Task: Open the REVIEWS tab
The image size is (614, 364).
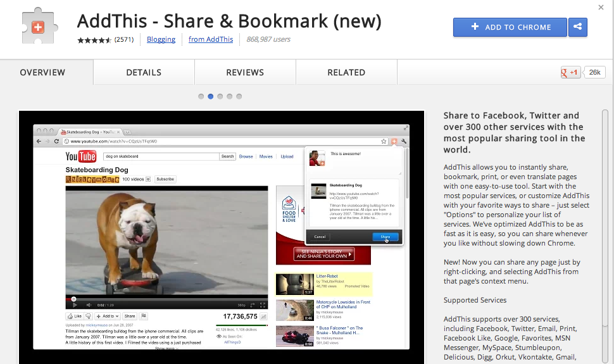Action: pyautogui.click(x=245, y=72)
